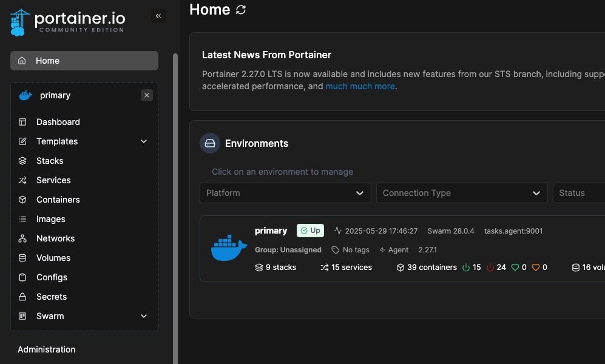The image size is (605, 364).
Task: Click the lightning Agent icon
Action: click(382, 250)
